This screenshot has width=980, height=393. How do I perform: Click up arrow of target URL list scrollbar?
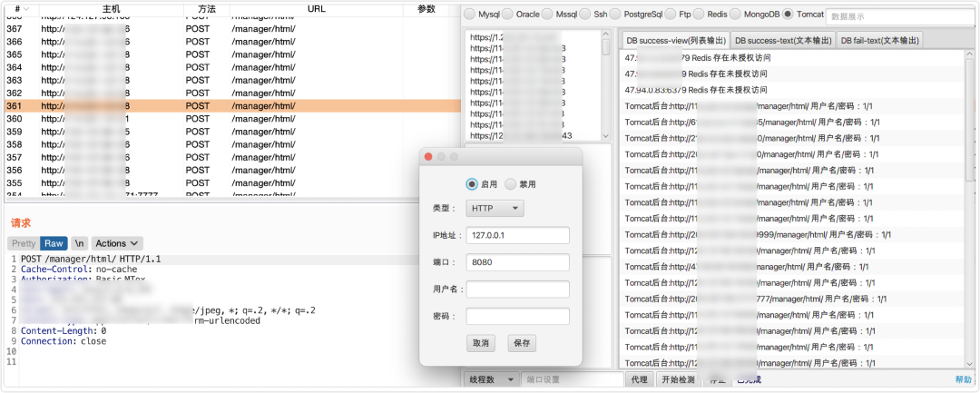(x=605, y=34)
